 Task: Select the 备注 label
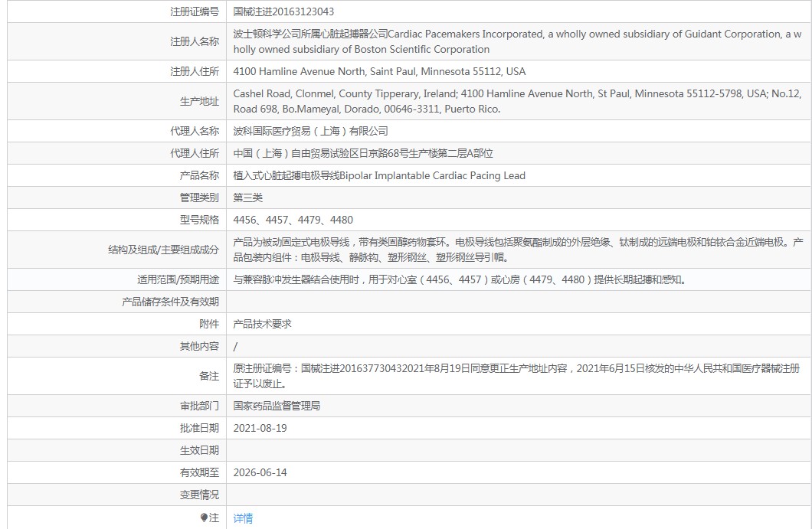click(209, 377)
